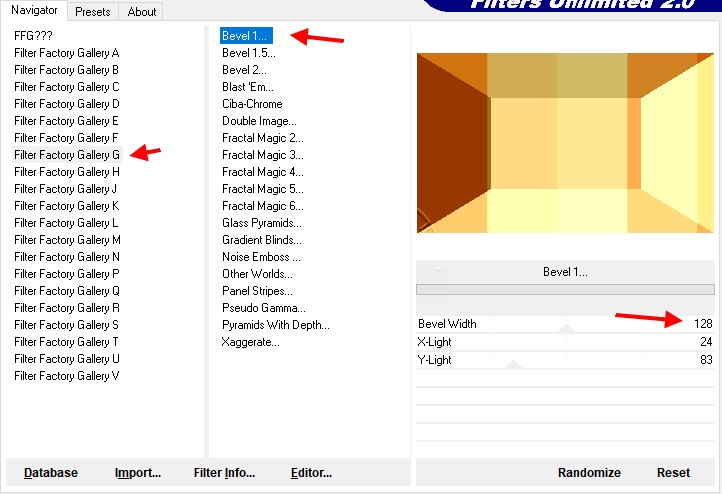
Task: Choose the Gradient Blinds... filter
Action: point(262,240)
